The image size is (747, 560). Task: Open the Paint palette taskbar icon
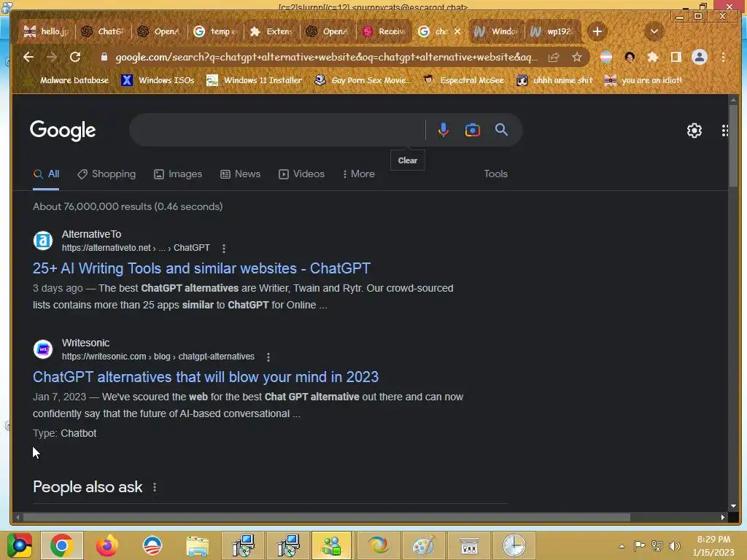pyautogui.click(x=423, y=545)
